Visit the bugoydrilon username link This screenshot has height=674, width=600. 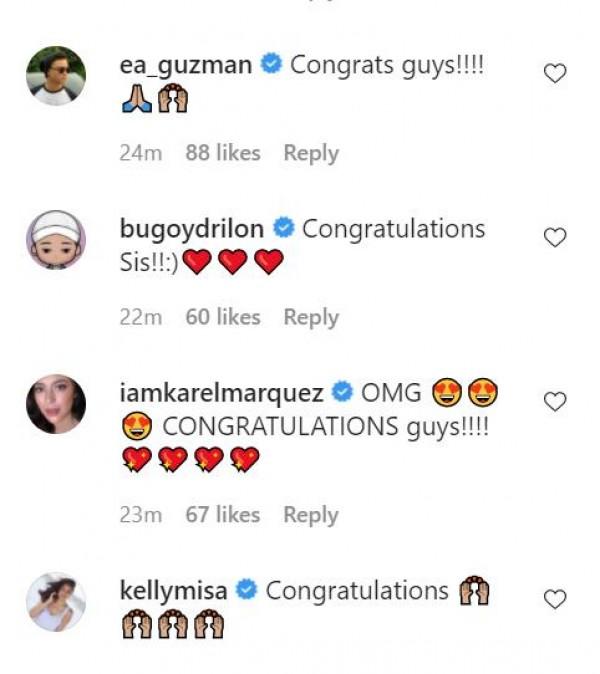(x=192, y=229)
